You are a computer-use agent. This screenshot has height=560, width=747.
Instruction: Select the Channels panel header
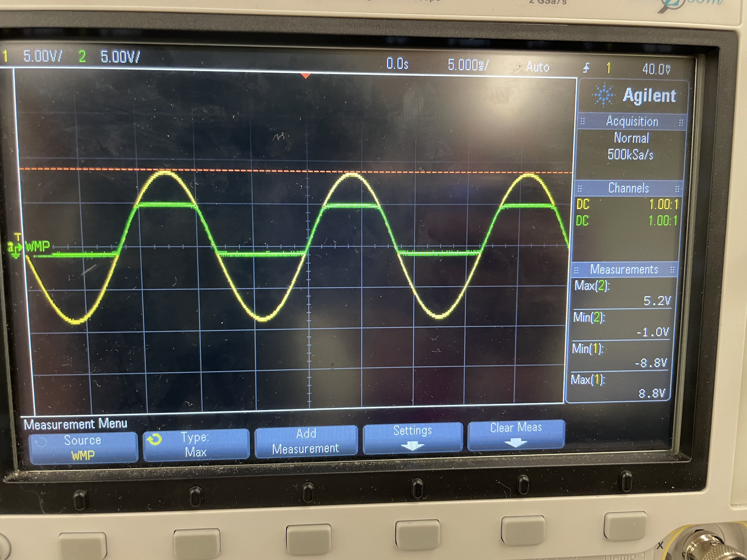coord(629,188)
